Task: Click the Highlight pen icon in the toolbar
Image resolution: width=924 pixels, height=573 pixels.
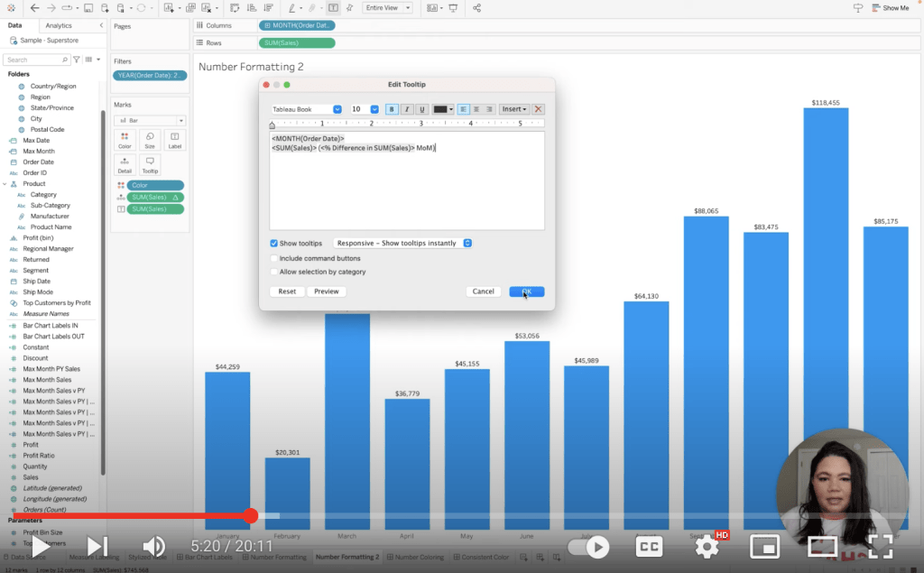Action: click(x=291, y=8)
